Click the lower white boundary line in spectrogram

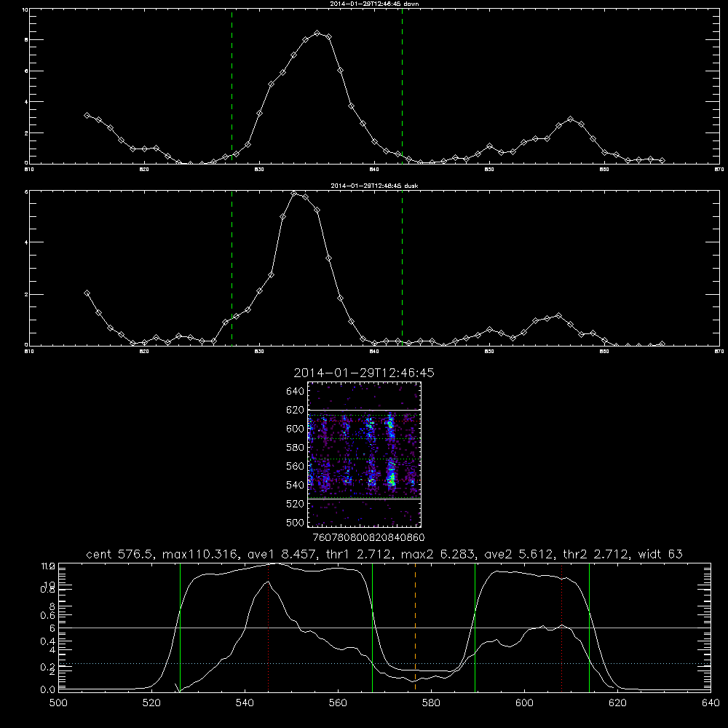coord(365,499)
